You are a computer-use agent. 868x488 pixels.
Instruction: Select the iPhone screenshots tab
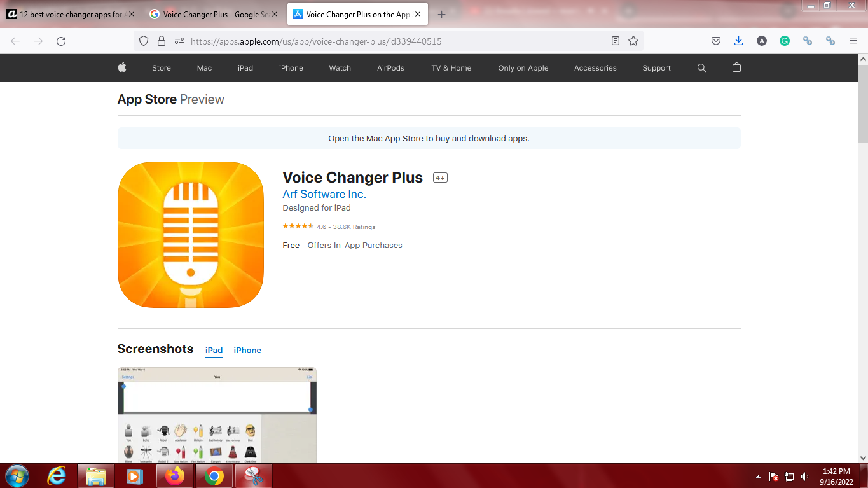[x=247, y=350]
